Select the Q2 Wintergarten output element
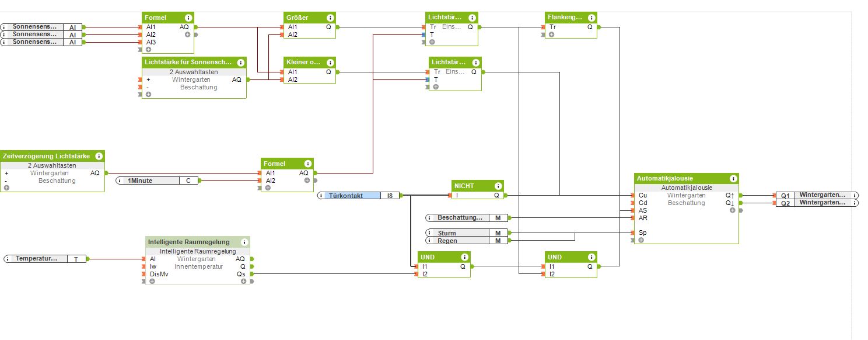Viewport: 868px width, 340px height. coord(817,203)
